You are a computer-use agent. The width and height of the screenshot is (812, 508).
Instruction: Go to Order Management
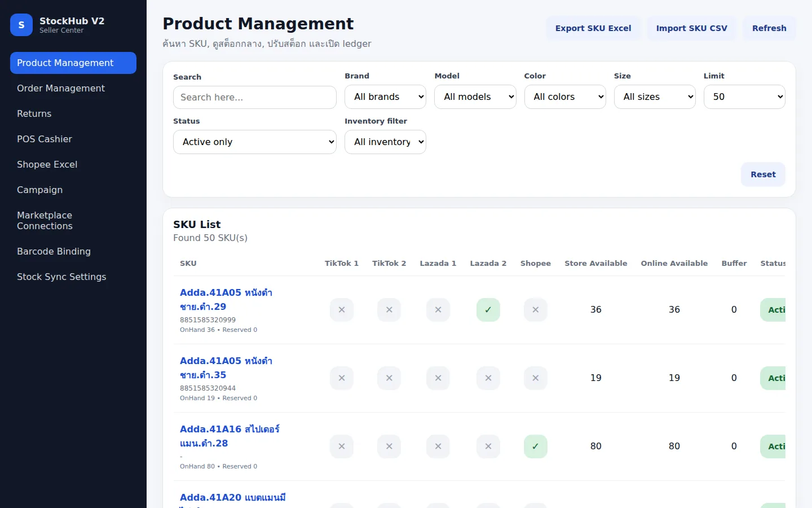coord(73,88)
